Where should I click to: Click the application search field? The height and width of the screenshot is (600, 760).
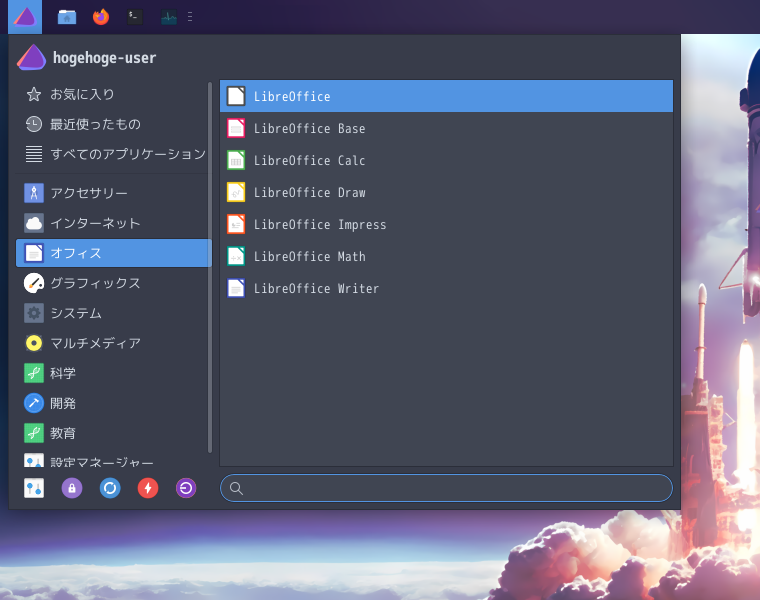coord(446,488)
